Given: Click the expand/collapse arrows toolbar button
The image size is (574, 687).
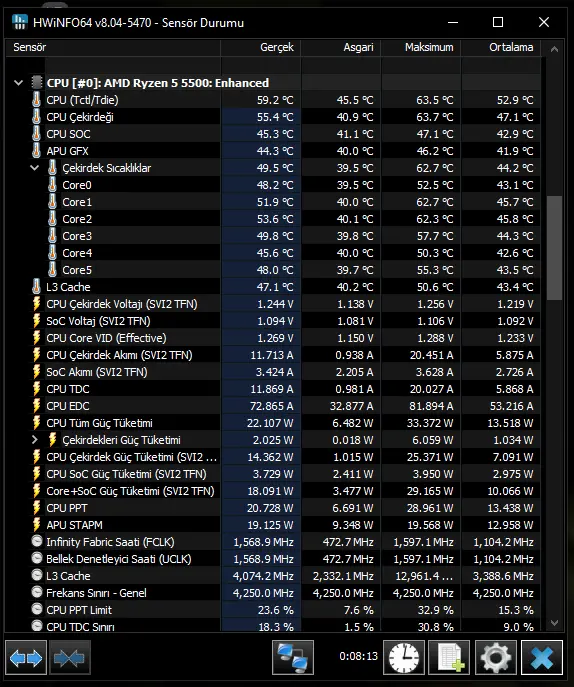Looking at the screenshot, I should [x=26, y=657].
